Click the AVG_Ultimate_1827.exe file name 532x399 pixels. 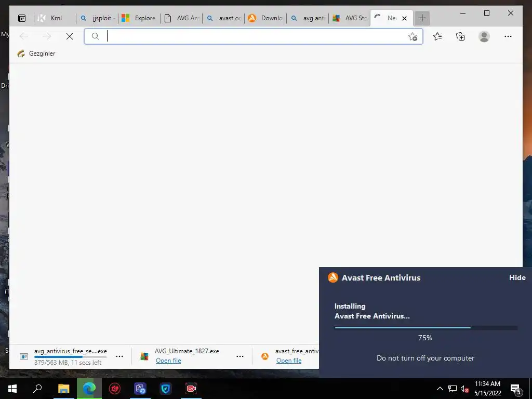click(187, 351)
